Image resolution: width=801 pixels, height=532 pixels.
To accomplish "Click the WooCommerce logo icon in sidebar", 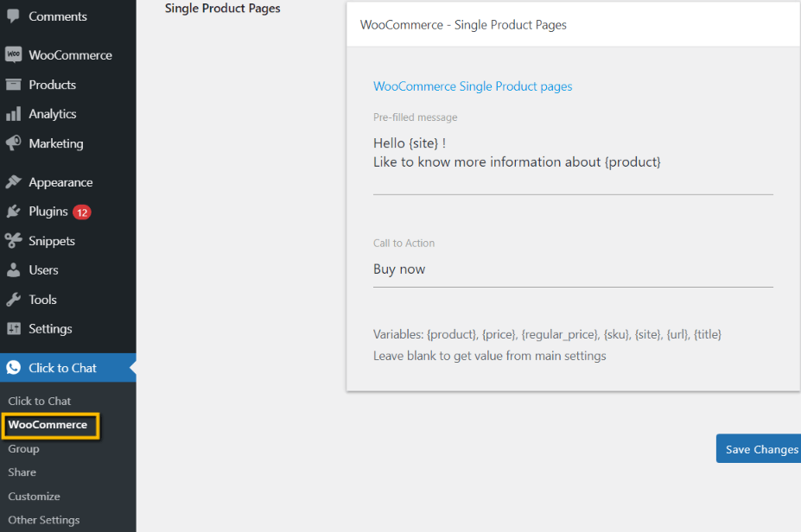I will [13, 54].
